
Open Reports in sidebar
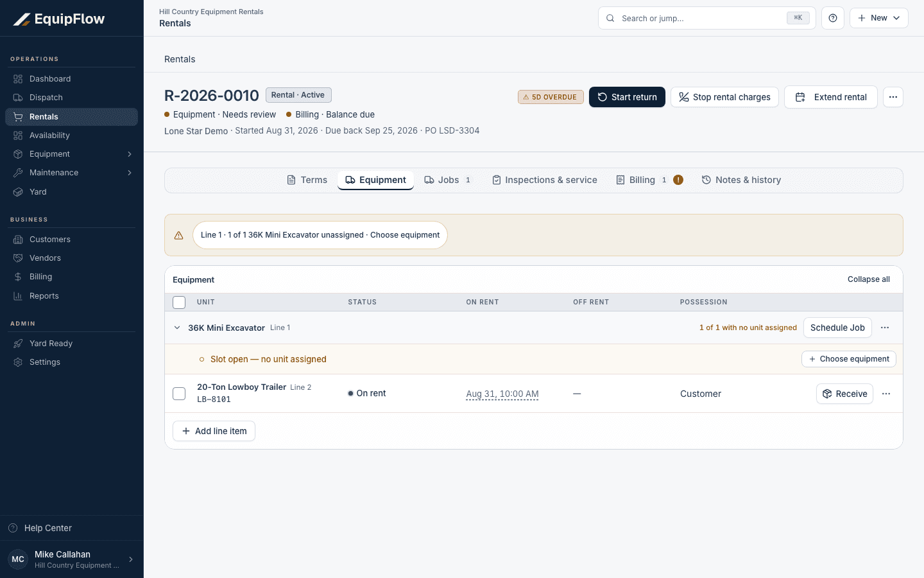coord(71,296)
